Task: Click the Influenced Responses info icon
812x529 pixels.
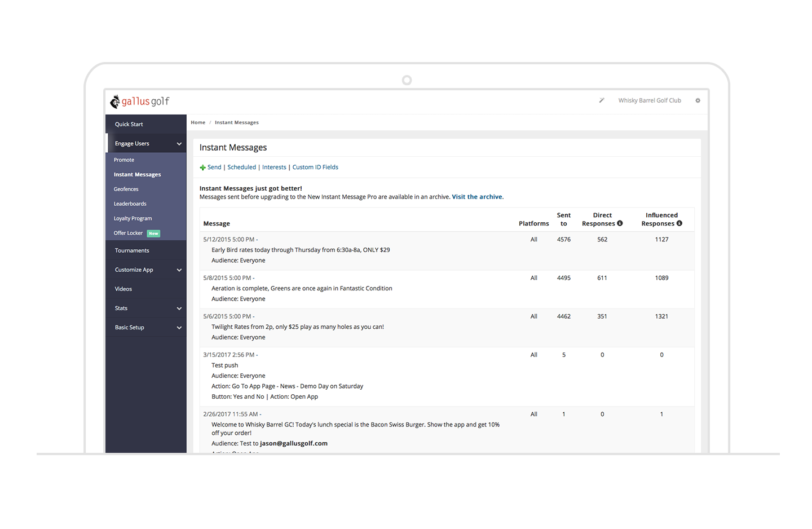Action: click(679, 223)
